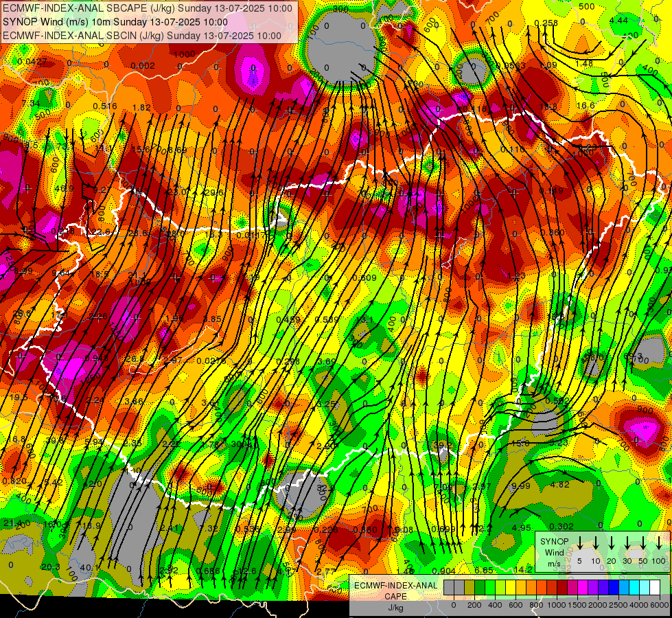Click the 0.904 value on the map
672x618 pixels.
coord(443,571)
